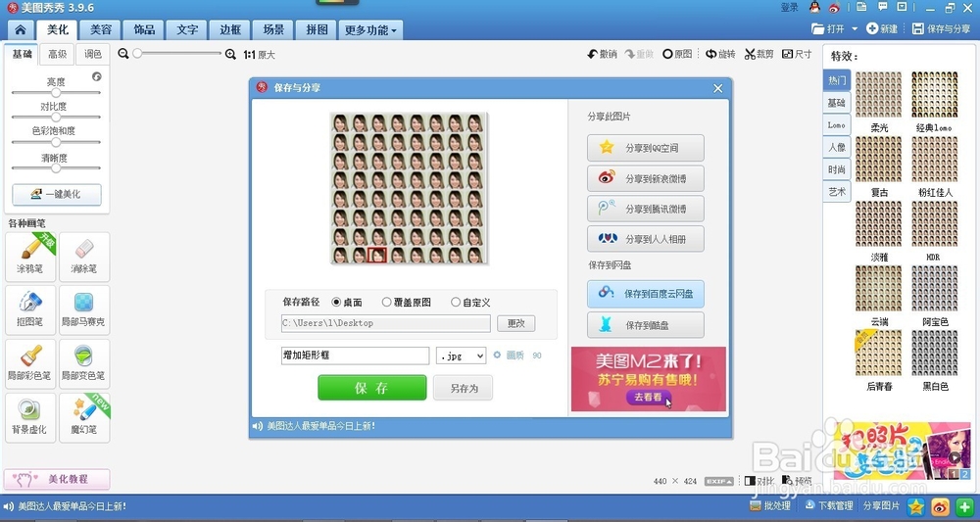Switch to the 拼图 tab
The width and height of the screenshot is (980, 522).
[317, 30]
